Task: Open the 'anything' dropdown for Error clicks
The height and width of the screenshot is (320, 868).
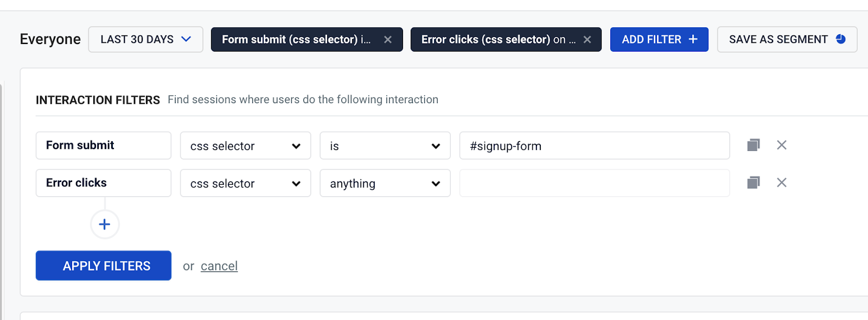Action: [x=385, y=183]
